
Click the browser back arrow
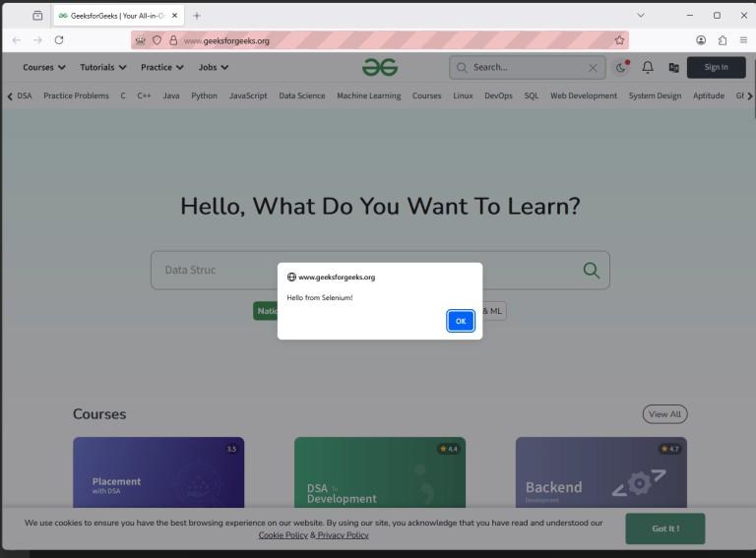(x=17, y=40)
